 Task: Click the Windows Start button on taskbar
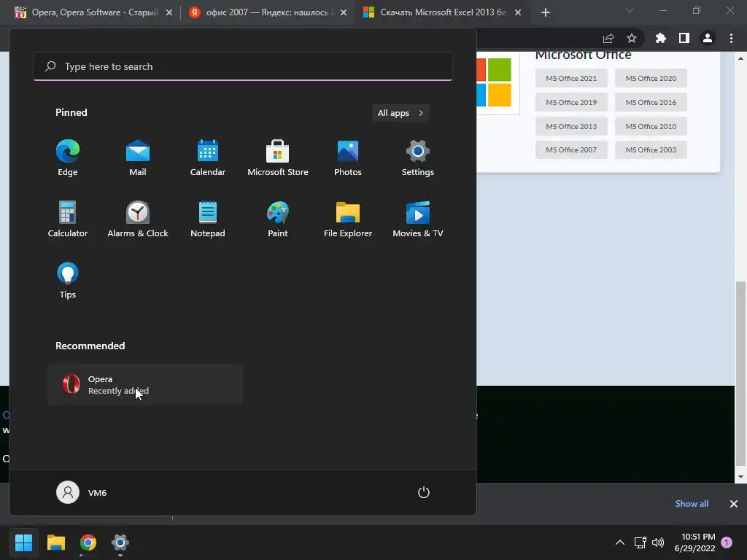coord(23,542)
